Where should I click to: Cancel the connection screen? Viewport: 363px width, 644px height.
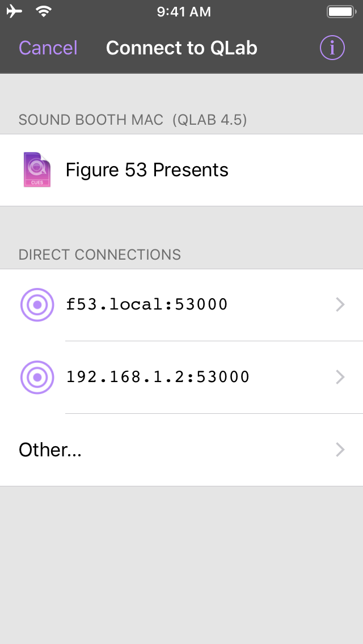pyautogui.click(x=48, y=48)
